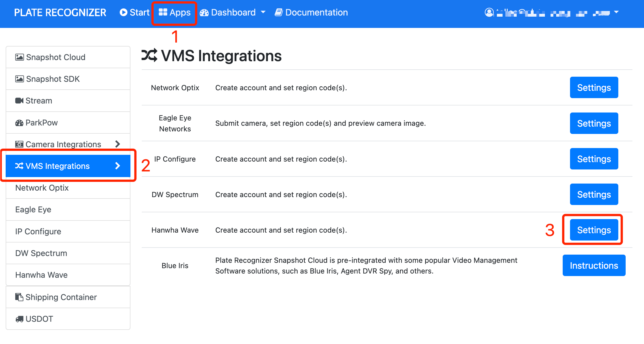644x344 pixels.
Task: Select ParkPow in the sidebar
Action: coord(68,123)
